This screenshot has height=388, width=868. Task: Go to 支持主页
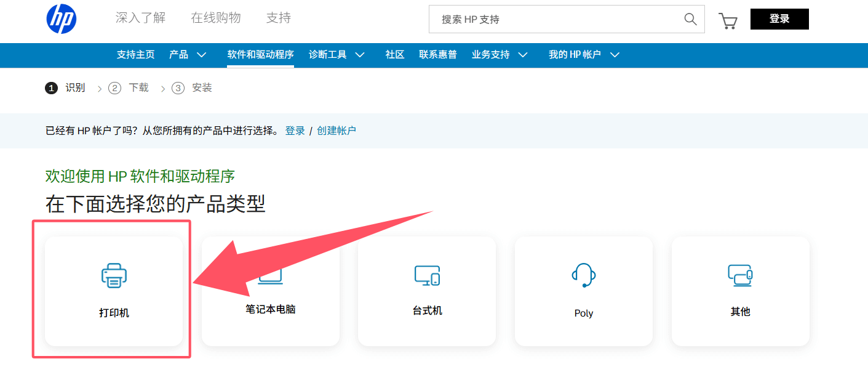pyautogui.click(x=136, y=55)
